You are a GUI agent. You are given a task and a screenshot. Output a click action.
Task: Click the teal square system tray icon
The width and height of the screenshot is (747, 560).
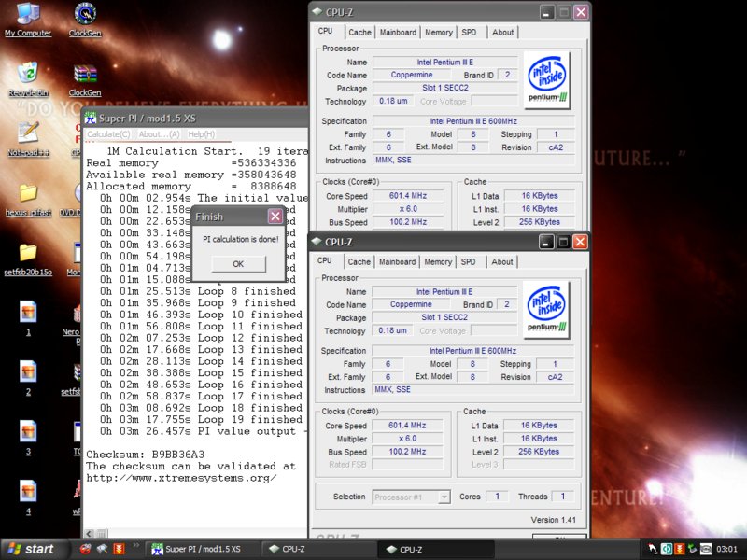click(667, 549)
